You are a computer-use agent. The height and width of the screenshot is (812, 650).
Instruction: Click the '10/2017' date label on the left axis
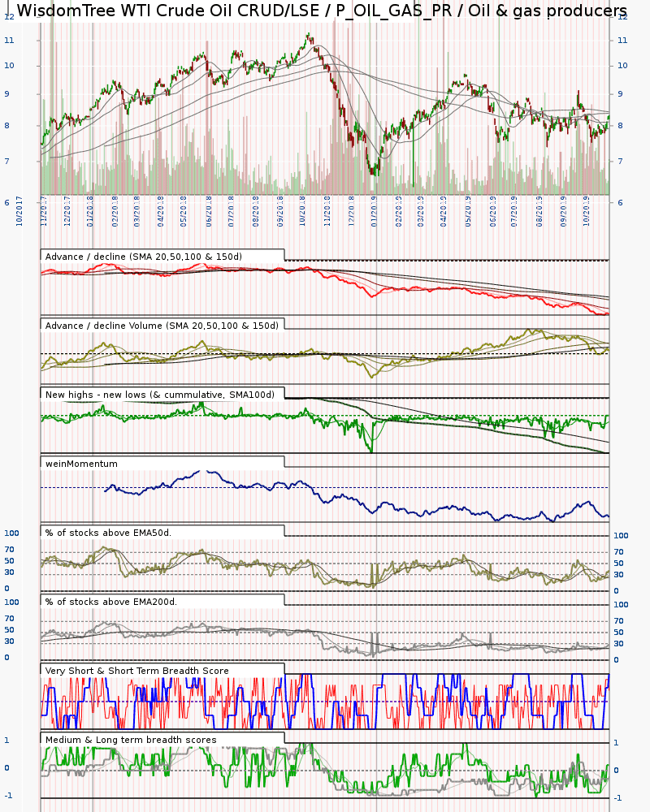click(19, 211)
